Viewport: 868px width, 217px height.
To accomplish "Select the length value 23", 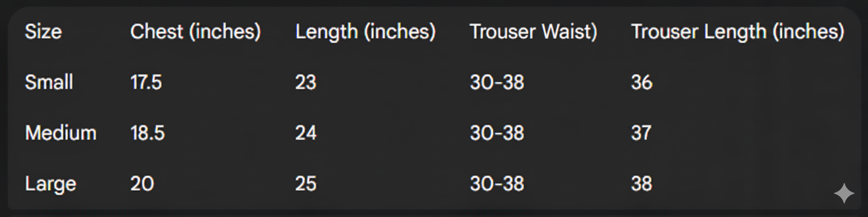I will point(306,82).
